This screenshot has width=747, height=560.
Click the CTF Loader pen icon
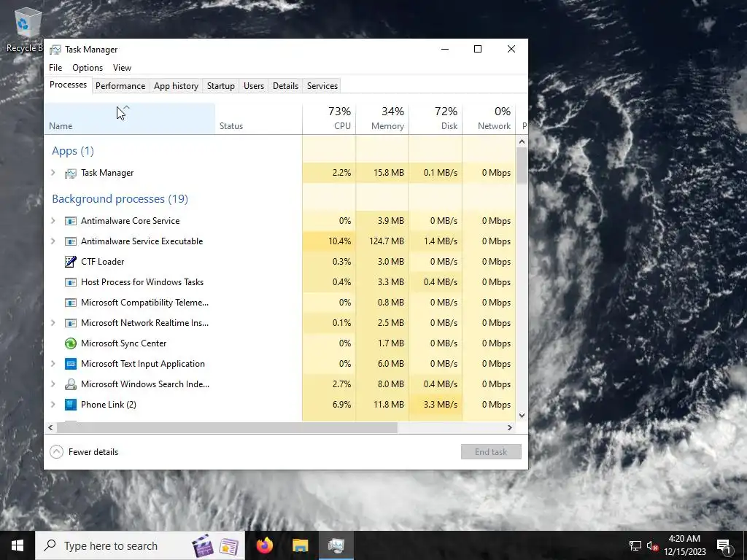coord(71,262)
